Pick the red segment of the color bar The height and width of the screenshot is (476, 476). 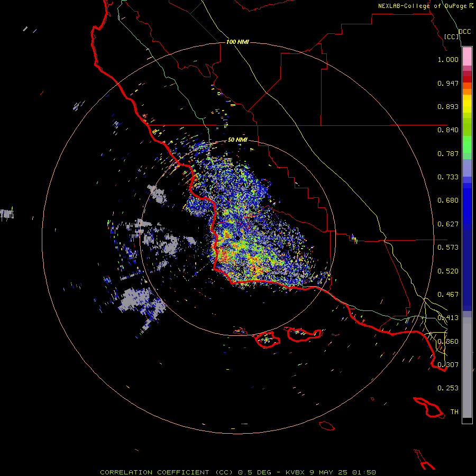pos(467,79)
